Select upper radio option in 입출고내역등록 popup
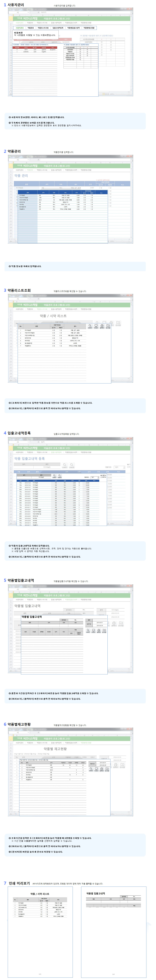Image resolution: width=156 pixels, height=980 pixels. 101,476
